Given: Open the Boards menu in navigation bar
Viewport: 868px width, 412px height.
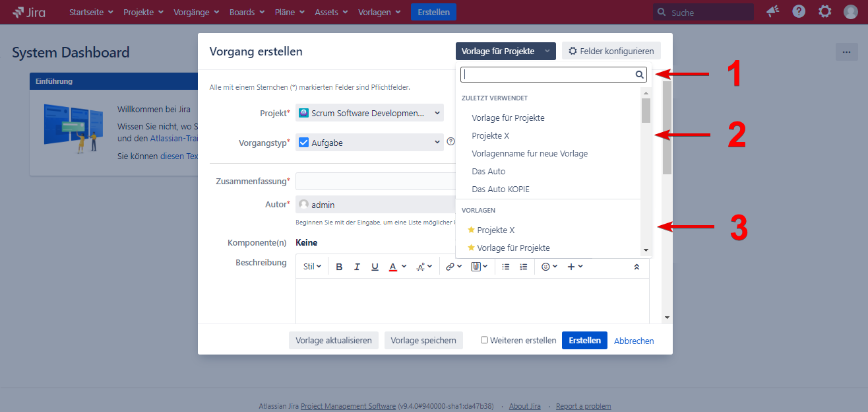Looking at the screenshot, I should coord(247,12).
